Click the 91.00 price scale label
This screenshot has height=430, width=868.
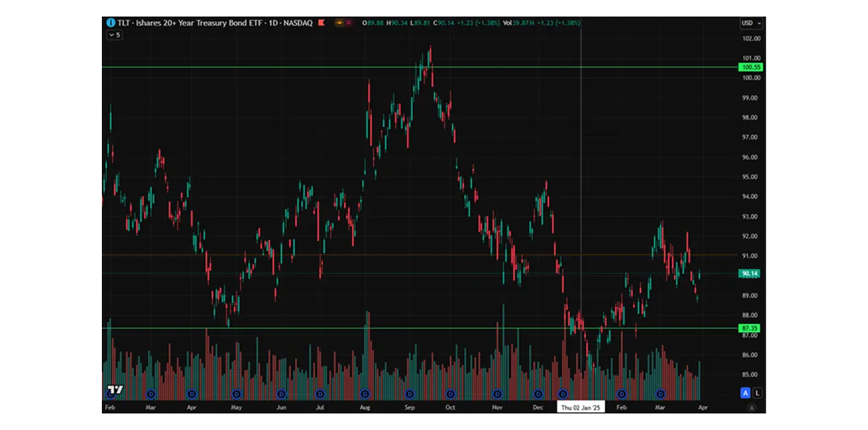pos(751,256)
